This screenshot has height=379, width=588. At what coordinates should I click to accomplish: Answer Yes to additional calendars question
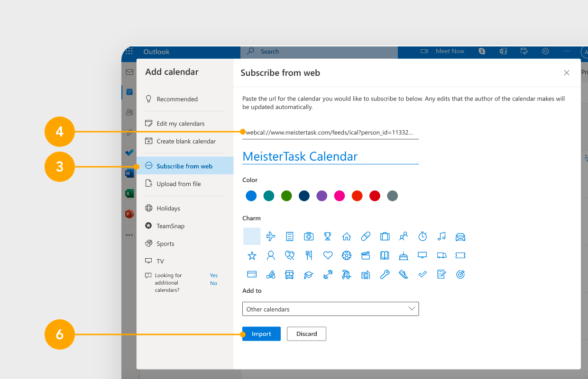(x=214, y=275)
